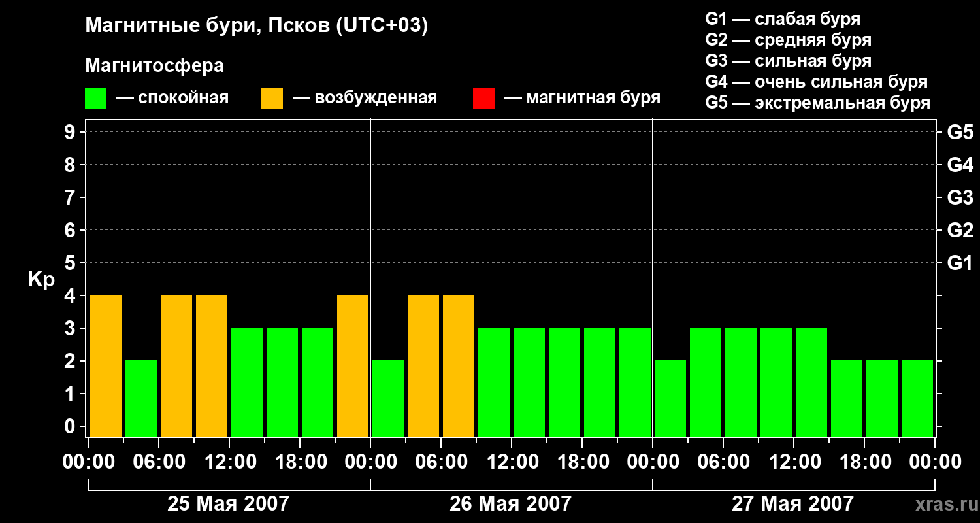Image resolution: width=980 pixels, height=523 pixels.
Task: Click the 27 May 03:00–06:00 green bar
Action: [x=706, y=382]
